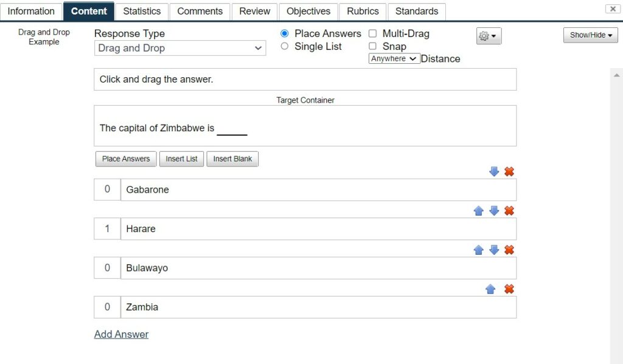Select the Single List radio button

(285, 46)
